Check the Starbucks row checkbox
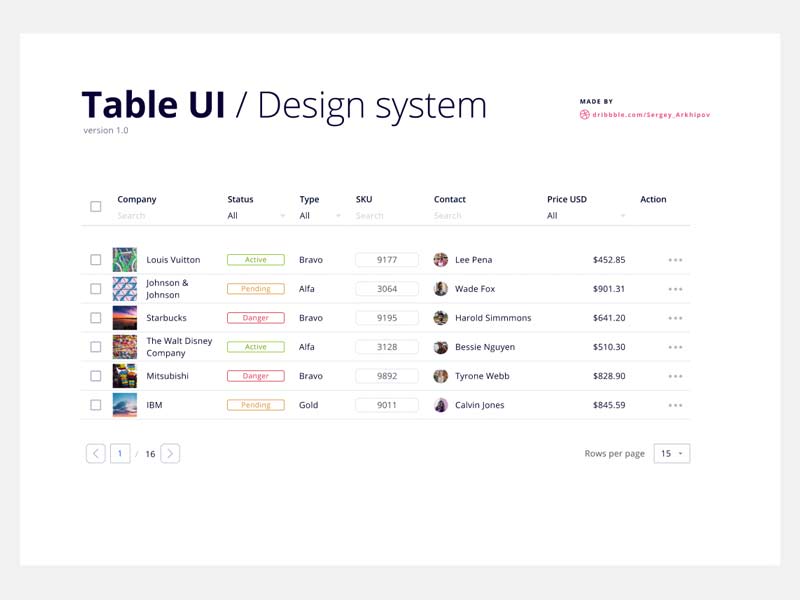 coord(95,318)
